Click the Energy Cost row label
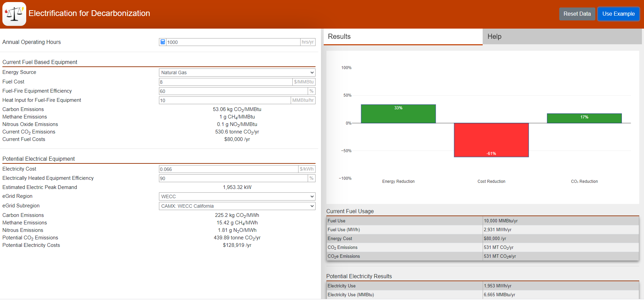Image resolution: width=644 pixels, height=301 pixels. [340, 238]
